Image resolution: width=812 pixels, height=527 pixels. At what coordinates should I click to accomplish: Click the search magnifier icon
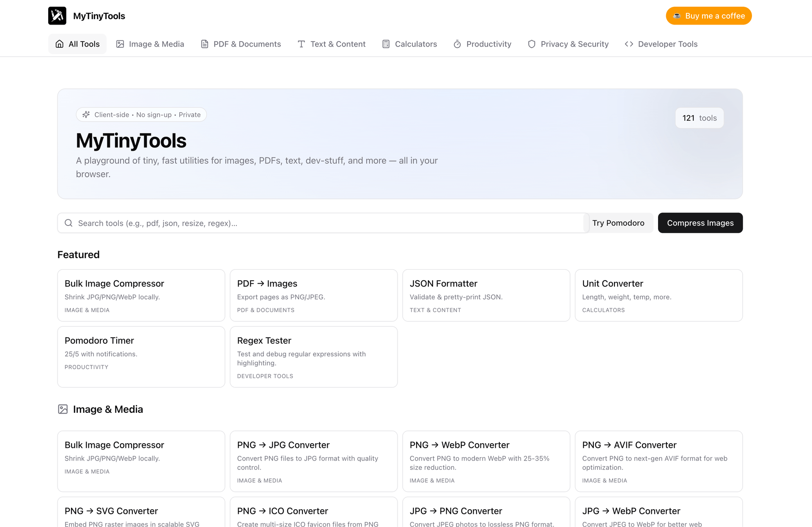click(x=69, y=223)
